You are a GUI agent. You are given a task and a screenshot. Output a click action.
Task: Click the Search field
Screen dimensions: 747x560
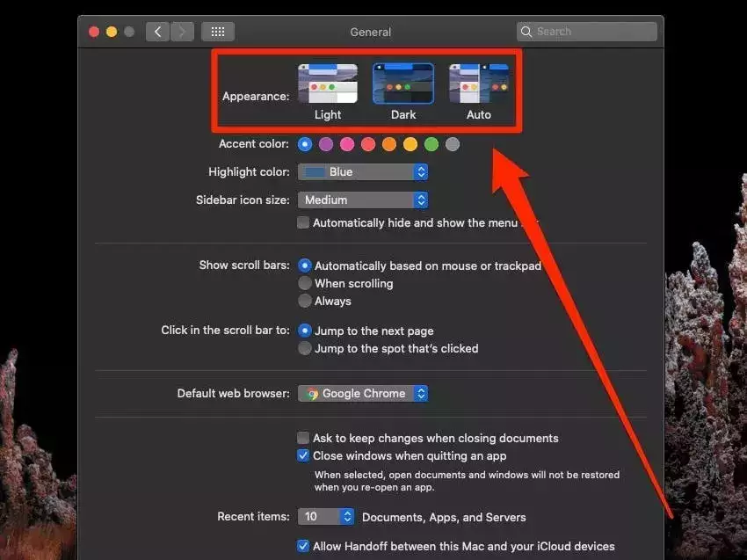(x=587, y=32)
